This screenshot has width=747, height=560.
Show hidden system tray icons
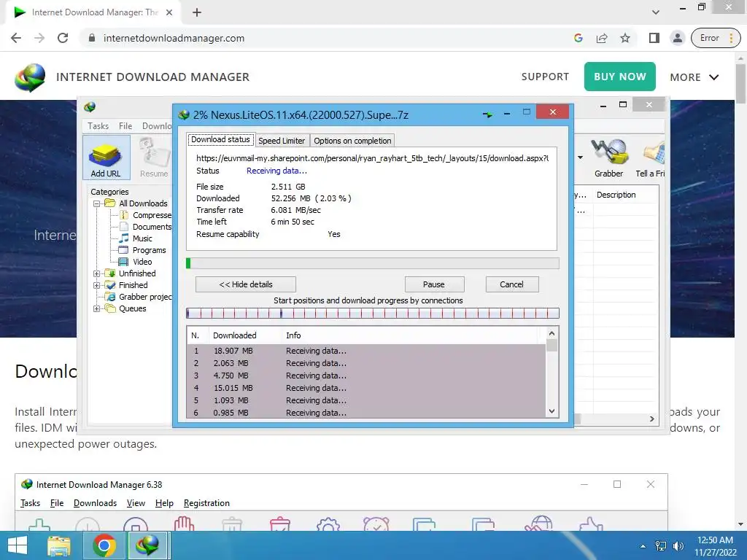[643, 546]
